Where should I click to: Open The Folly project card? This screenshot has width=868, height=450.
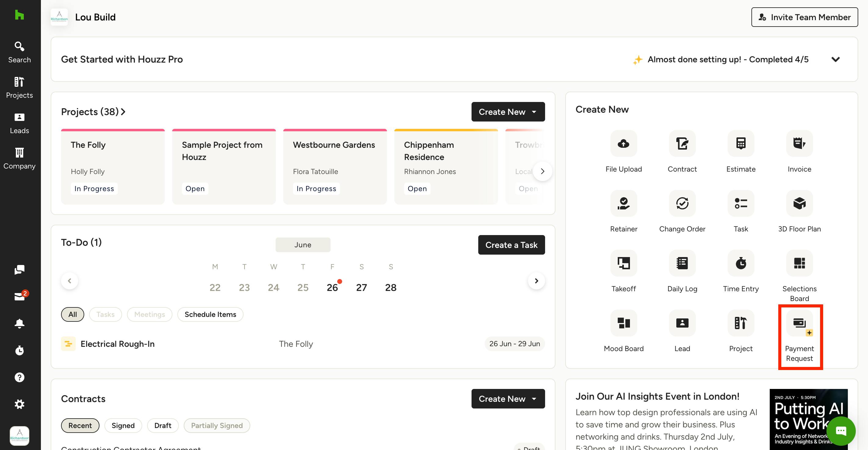click(x=113, y=166)
